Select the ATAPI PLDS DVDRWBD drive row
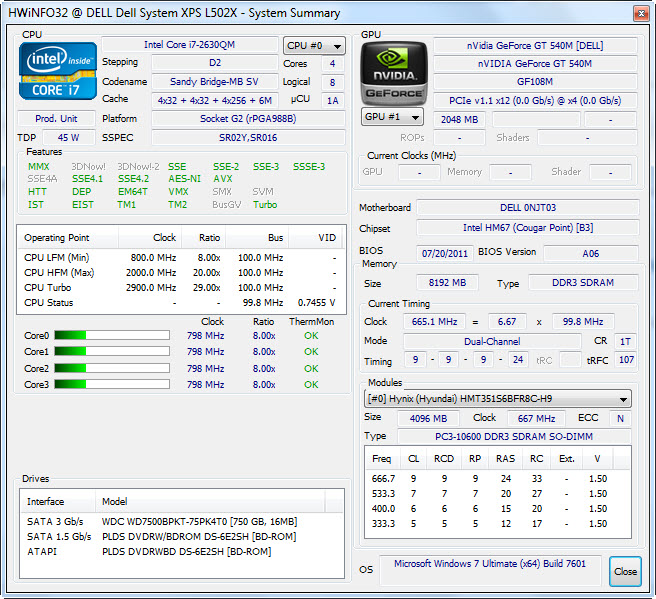The height and width of the screenshot is (599, 656). 182,552
